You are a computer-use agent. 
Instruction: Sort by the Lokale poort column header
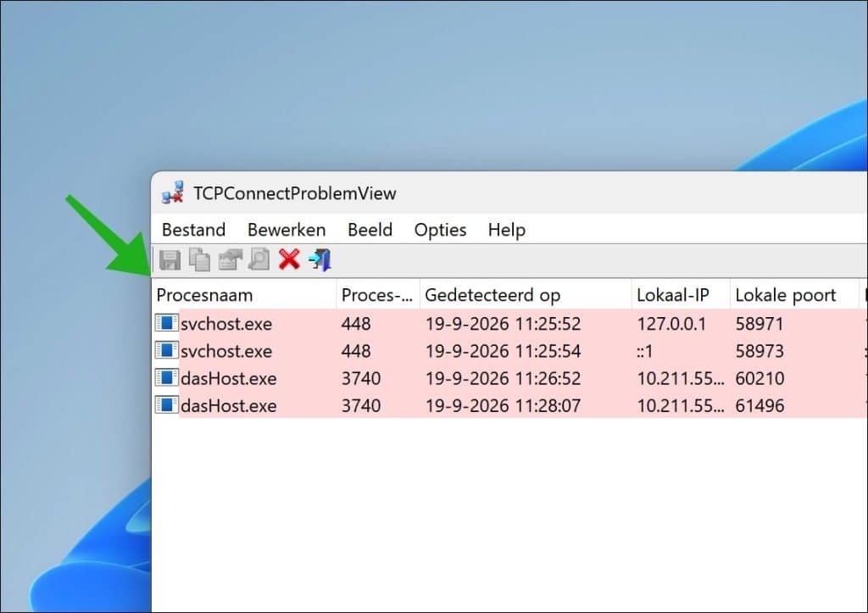793,295
